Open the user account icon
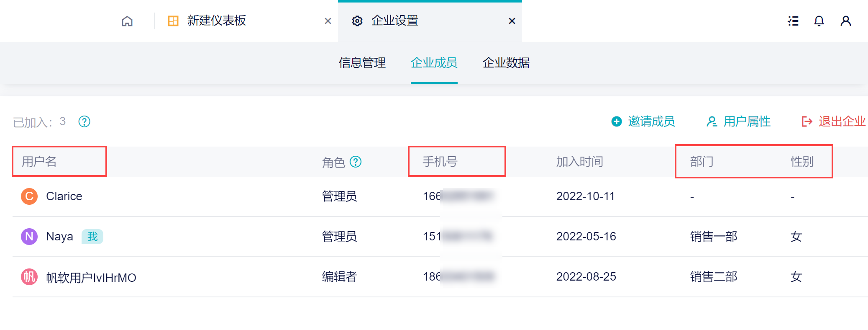The height and width of the screenshot is (330, 868). 845,21
